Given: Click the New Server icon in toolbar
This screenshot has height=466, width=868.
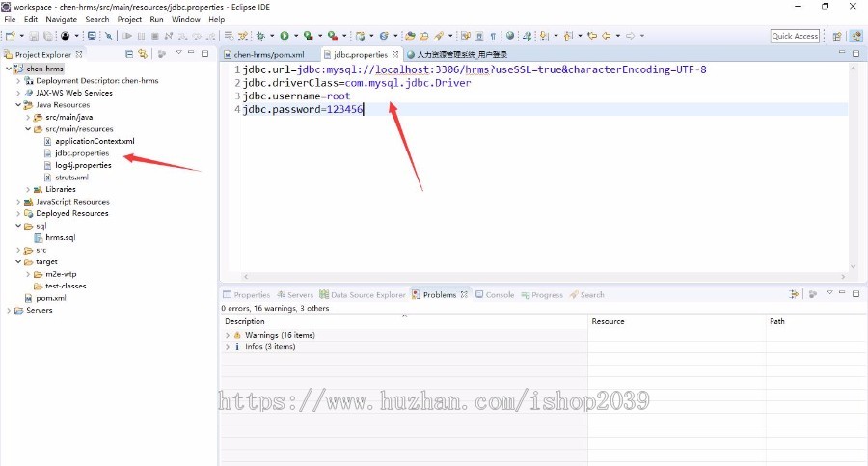Looking at the screenshot, I should (x=360, y=36).
